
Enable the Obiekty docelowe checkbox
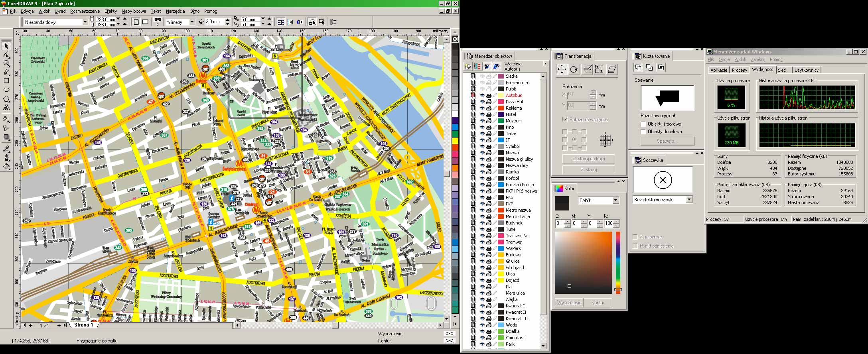click(x=643, y=132)
